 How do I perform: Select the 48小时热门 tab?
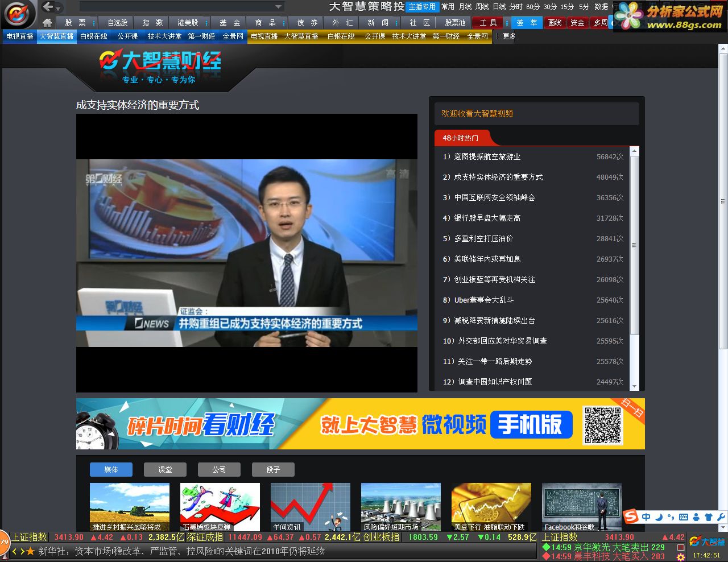(x=461, y=138)
